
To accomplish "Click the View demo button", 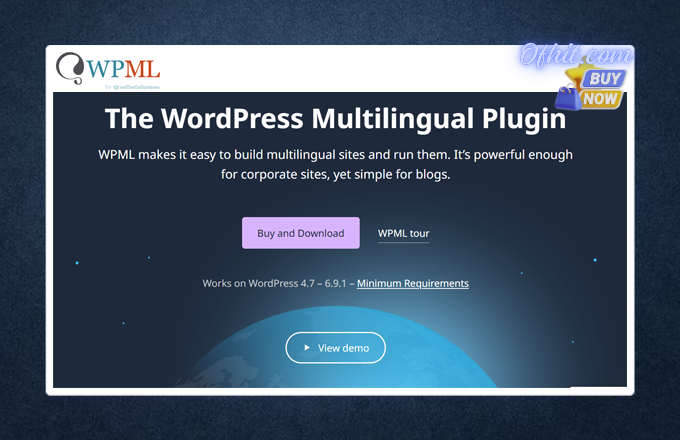I will [335, 348].
